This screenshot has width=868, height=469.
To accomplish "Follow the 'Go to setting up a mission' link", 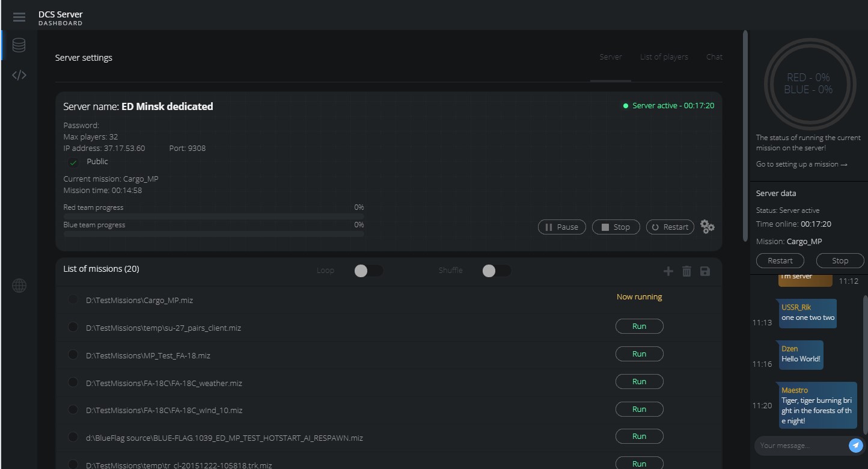I will pyautogui.click(x=801, y=164).
